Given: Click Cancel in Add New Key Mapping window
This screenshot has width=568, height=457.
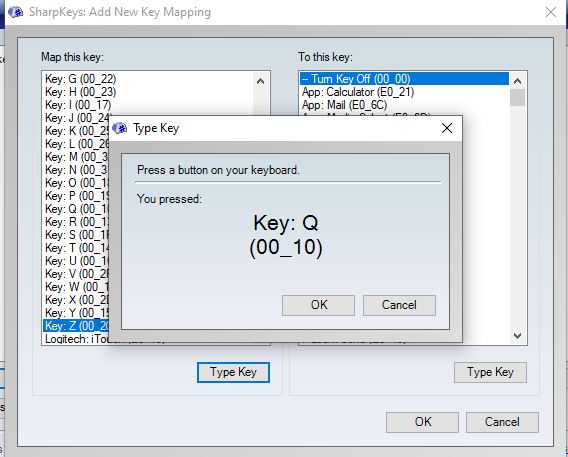Looking at the screenshot, I should tap(502, 422).
